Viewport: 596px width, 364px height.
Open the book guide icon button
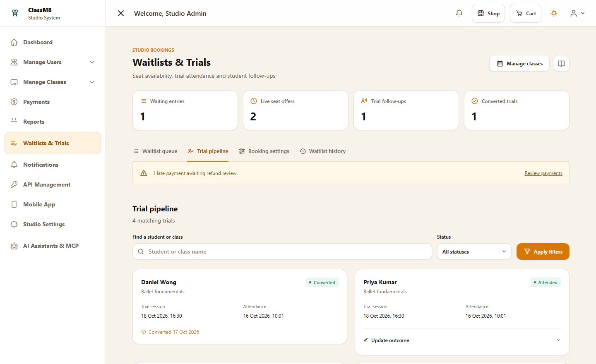point(561,63)
